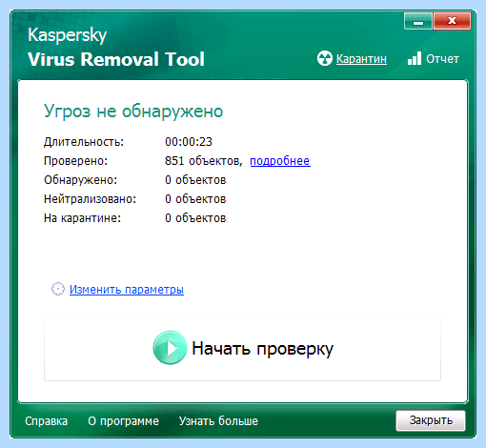Click Узнать больше
Viewport: 486px width, 448px height.
tap(218, 421)
